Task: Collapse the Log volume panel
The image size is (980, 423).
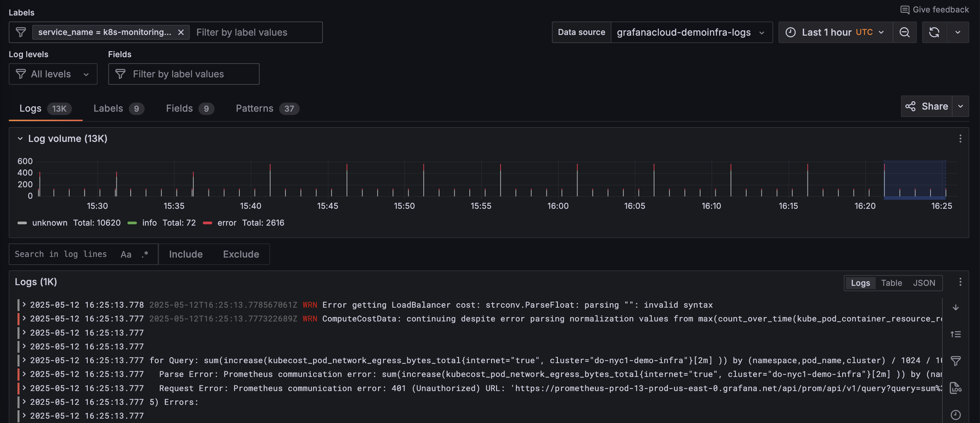Action: click(20, 139)
